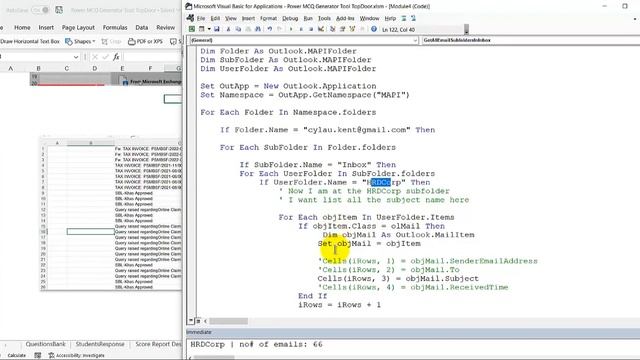
Task: Save the VBA project with the floppy disk icon
Action: click(x=217, y=29)
